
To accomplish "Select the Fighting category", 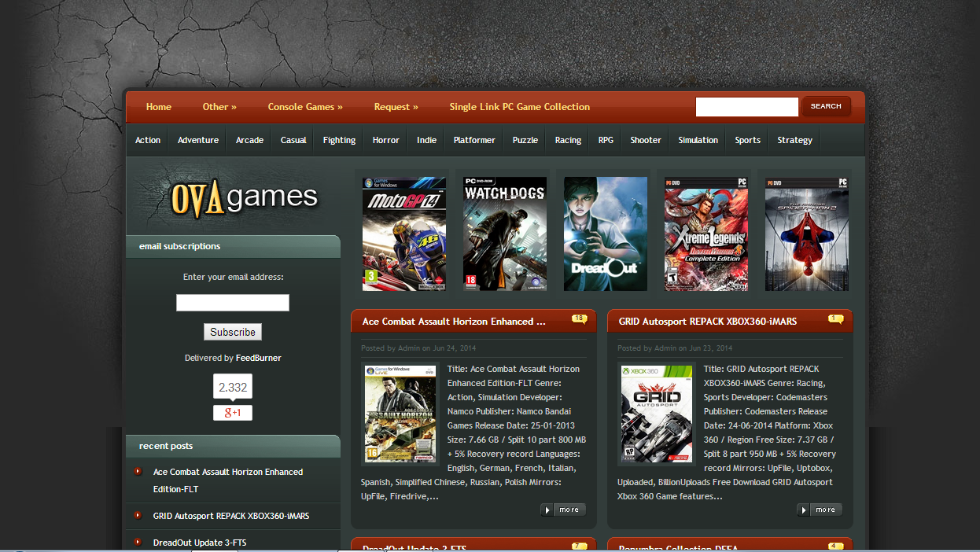I will click(340, 140).
